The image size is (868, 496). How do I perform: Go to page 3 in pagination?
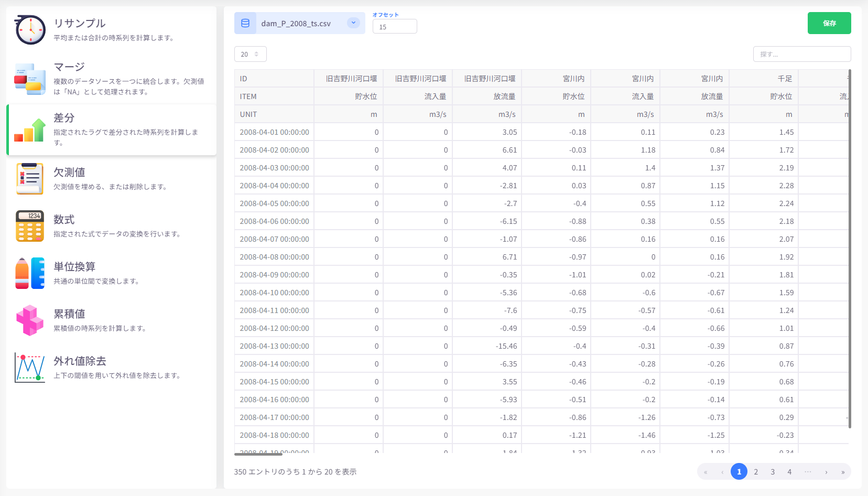tap(773, 472)
